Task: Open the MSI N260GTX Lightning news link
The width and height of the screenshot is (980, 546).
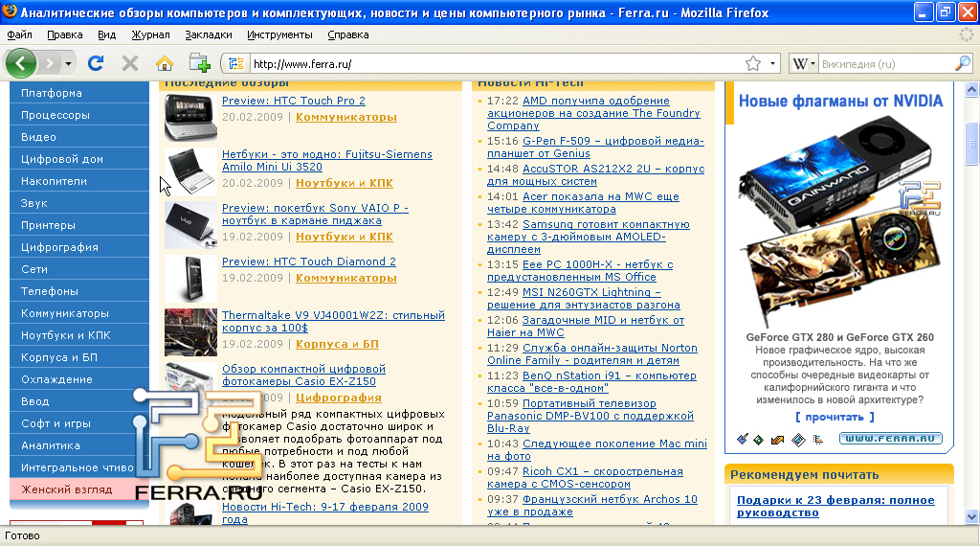Action: pyautogui.click(x=584, y=298)
